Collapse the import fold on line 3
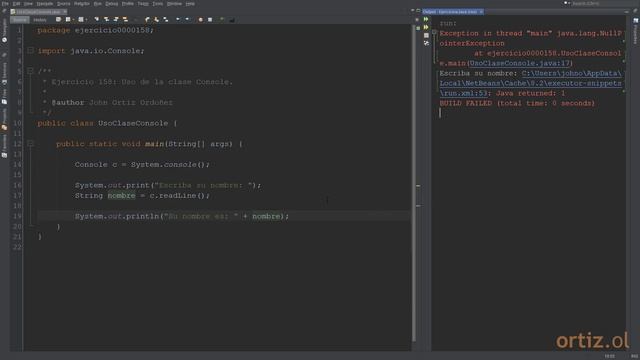The height and width of the screenshot is (360, 640). (30, 51)
